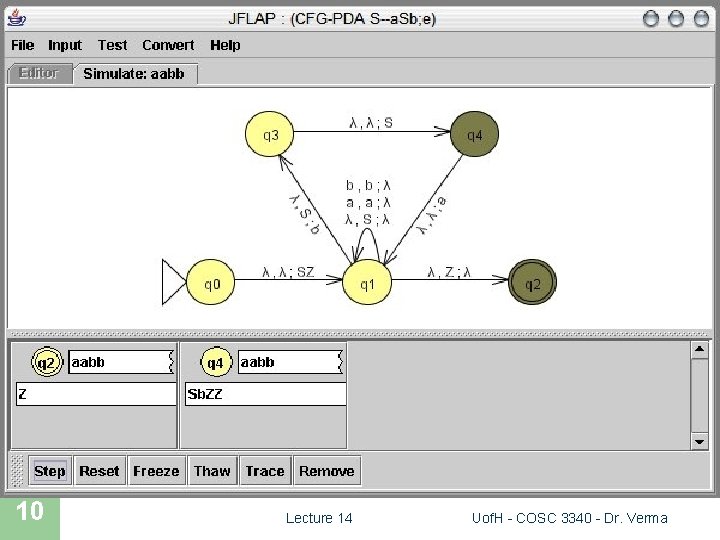Image resolution: width=720 pixels, height=540 pixels.
Task: Click the stack field showing Z
Action: (96, 394)
